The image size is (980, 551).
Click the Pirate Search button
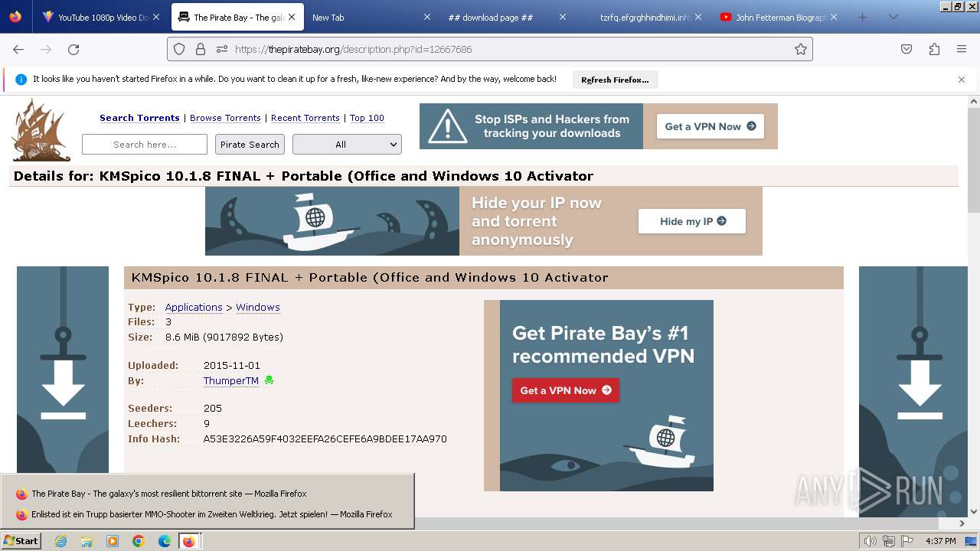pyautogui.click(x=250, y=145)
